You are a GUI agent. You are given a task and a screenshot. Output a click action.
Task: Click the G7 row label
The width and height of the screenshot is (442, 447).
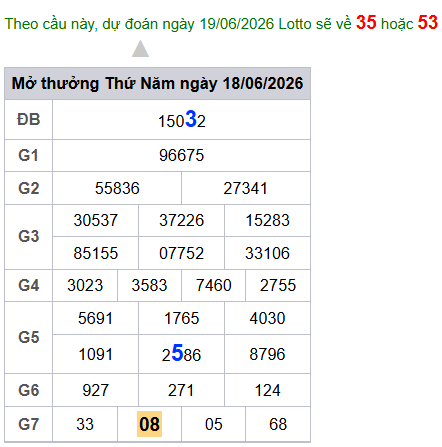coord(29,424)
